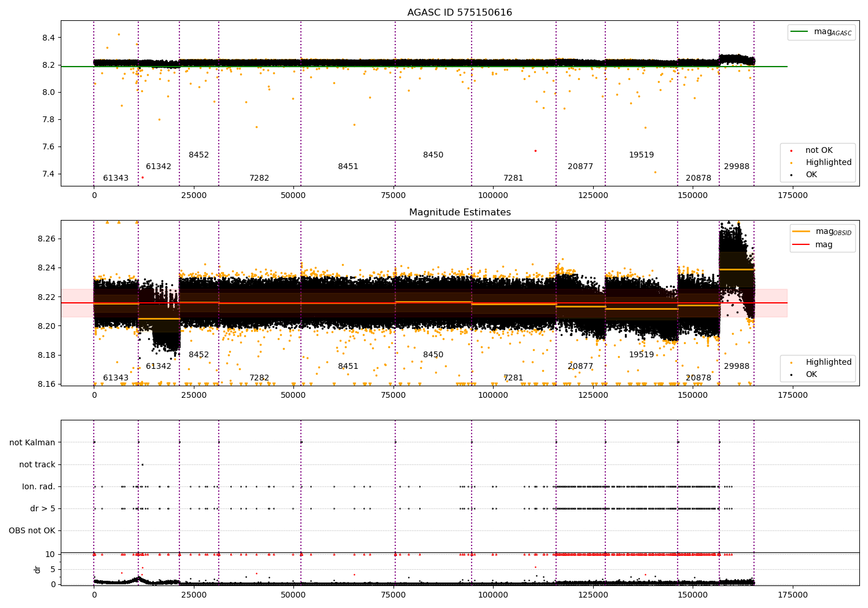Click obsid label 8450 in the Magnitude Estimates plot
868x608 pixels.
coord(433,355)
